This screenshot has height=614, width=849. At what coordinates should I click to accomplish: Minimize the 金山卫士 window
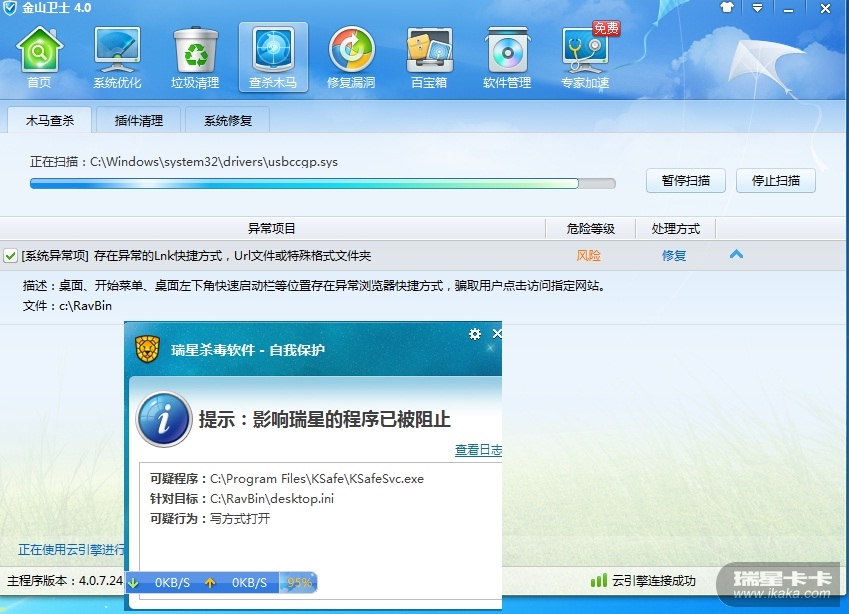click(x=788, y=9)
